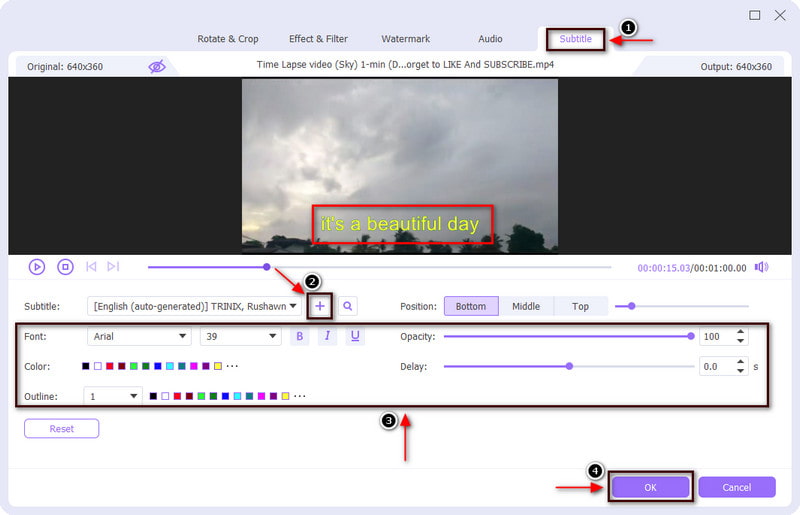
Task: Expand the Outline width dropdown
Action: [x=113, y=396]
